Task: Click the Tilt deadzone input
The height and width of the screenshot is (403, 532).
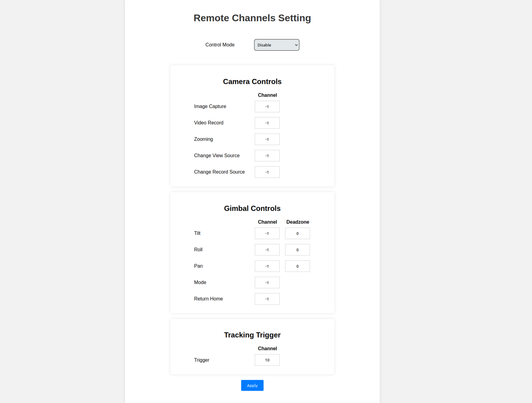Action: pos(297,233)
